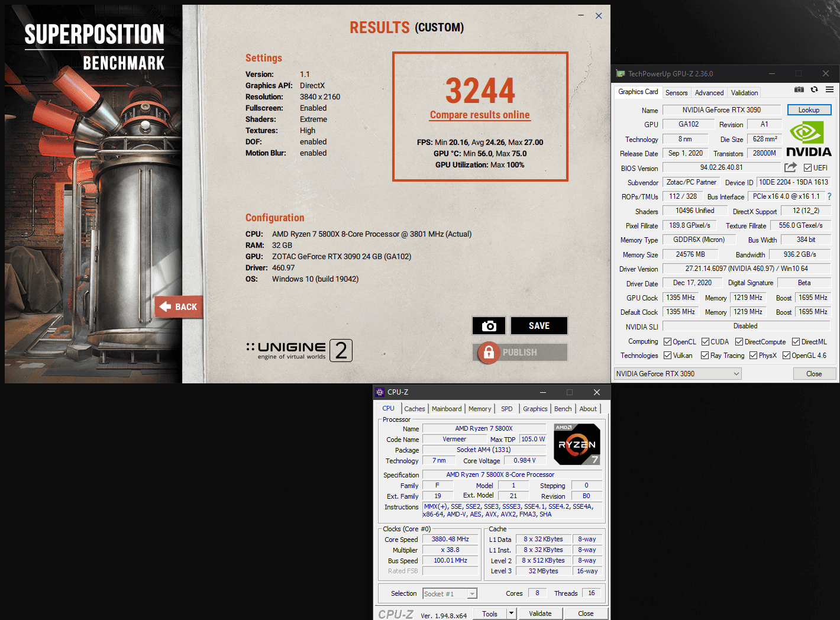
Task: Open CPU-Z Socket #1 selection dropdown
Action: (x=450, y=593)
